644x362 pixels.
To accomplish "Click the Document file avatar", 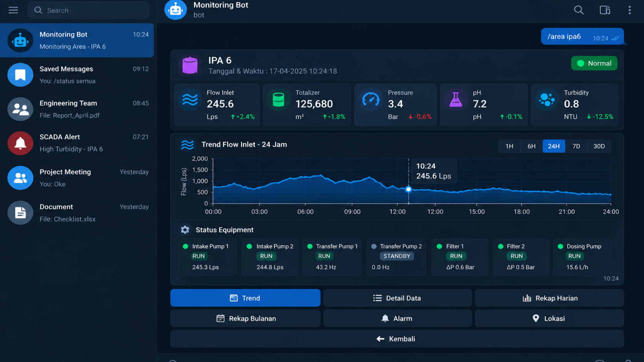I will (x=20, y=213).
